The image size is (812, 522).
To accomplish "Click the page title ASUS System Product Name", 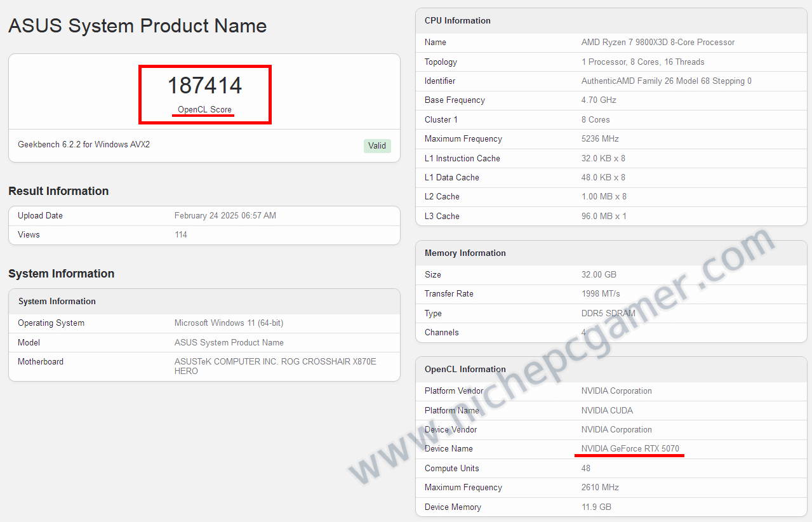I will 137,26.
